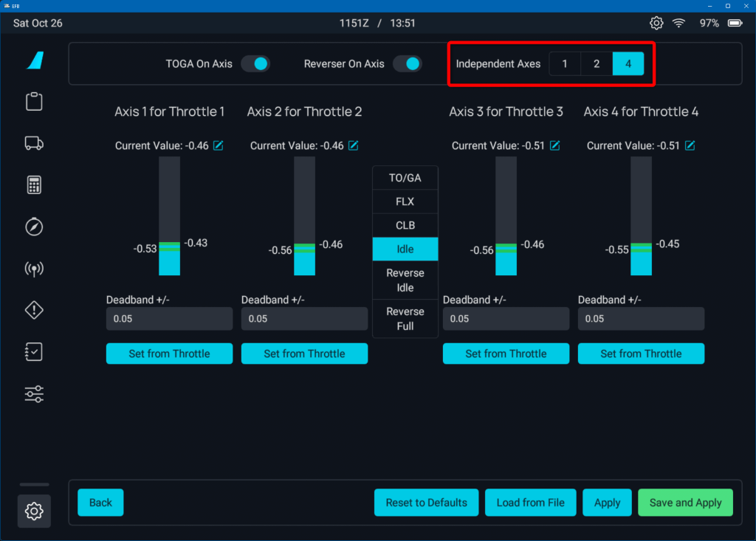
Task: Turn off the Reverser On Axis switch
Action: [x=407, y=64]
